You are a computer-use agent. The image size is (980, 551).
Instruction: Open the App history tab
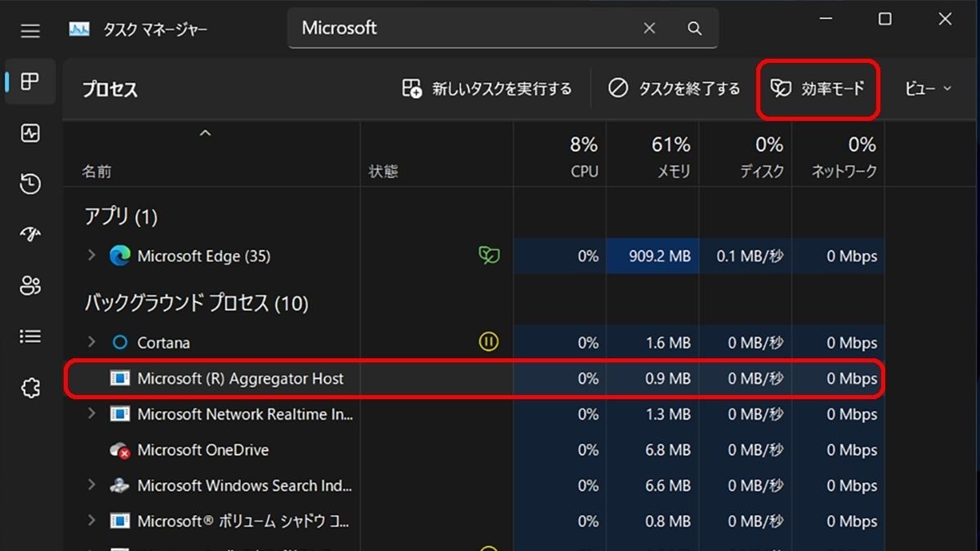(x=30, y=184)
